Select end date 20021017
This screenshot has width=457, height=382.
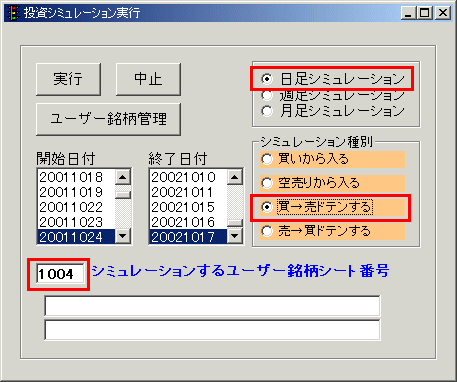188,237
